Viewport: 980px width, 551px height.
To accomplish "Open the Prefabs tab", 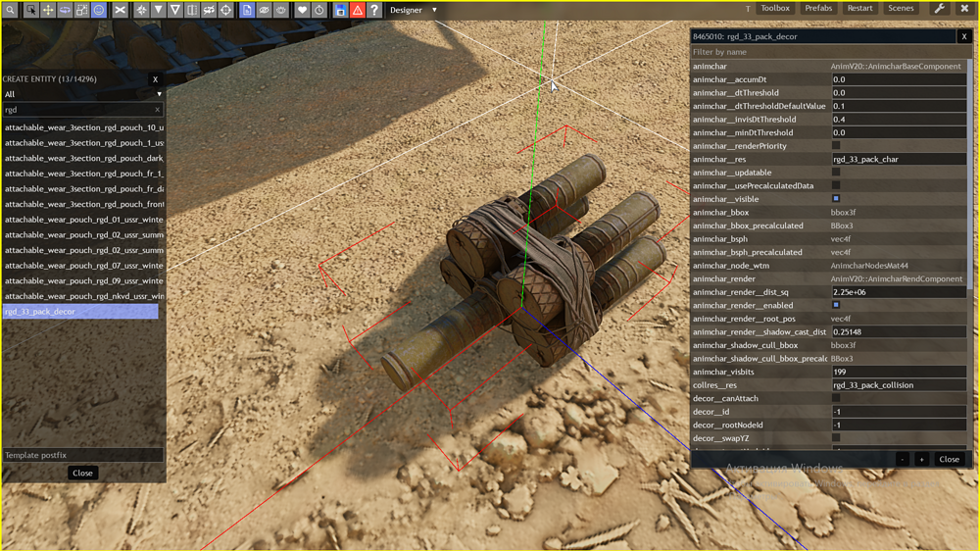I will click(818, 8).
